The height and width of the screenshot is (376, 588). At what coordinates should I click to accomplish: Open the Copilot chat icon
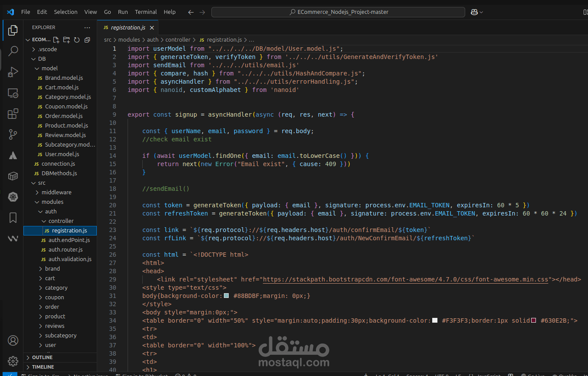click(474, 12)
